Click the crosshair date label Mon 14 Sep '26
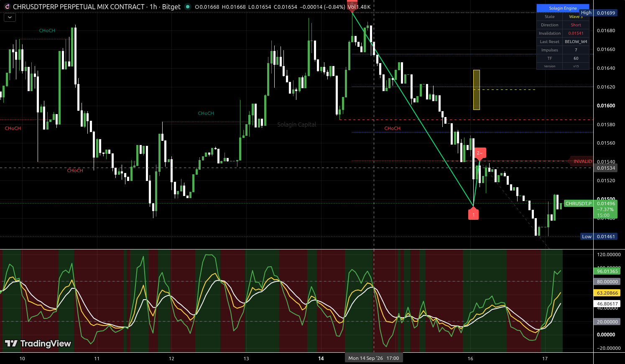Image resolution: width=625 pixels, height=364 pixels. 374,358
